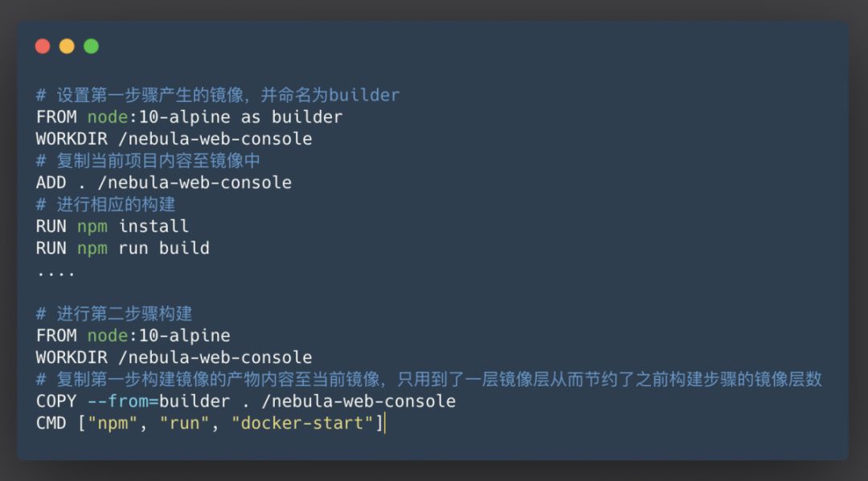Click the comment above RUN npm install
Viewport: 868px width, 481px height.
tap(105, 205)
